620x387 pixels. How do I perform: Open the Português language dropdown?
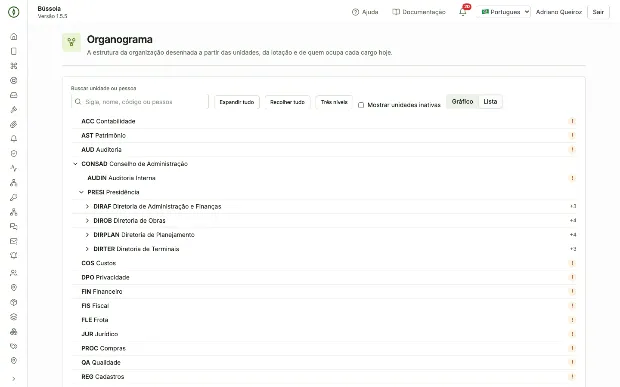[504, 12]
